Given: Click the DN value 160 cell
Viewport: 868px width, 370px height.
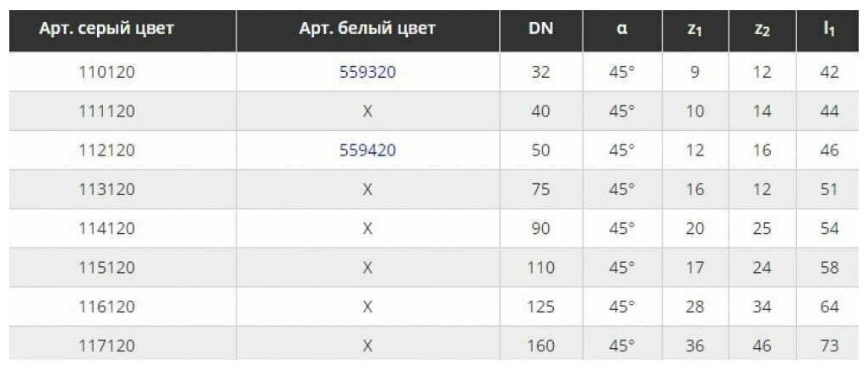Looking at the screenshot, I should coord(540,346).
